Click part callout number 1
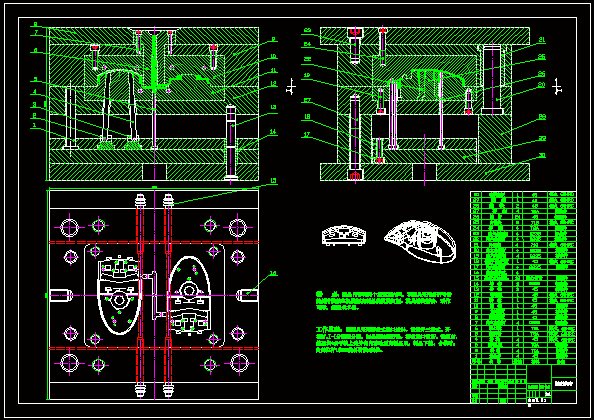594x420 pixels. click(34, 124)
